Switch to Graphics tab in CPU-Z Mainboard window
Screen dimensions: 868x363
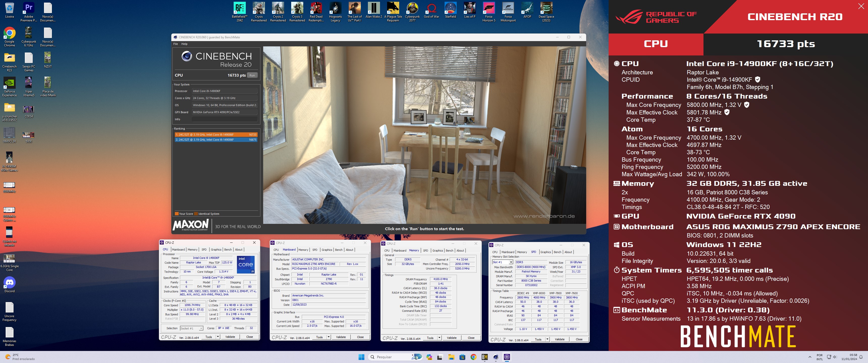(x=327, y=250)
